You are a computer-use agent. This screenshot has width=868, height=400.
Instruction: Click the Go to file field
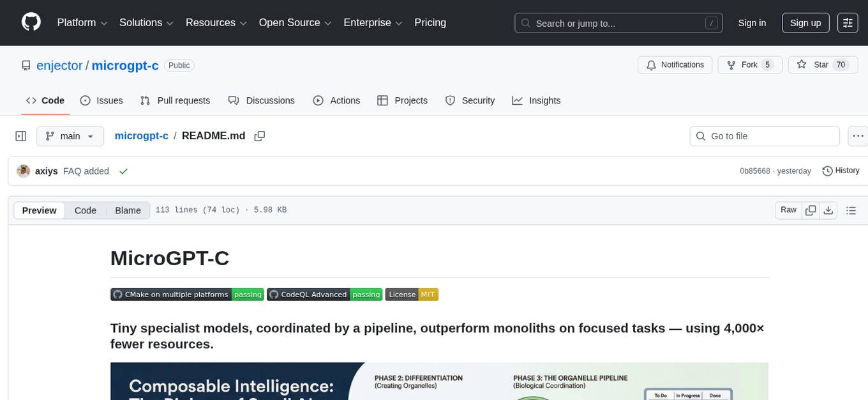(x=764, y=135)
